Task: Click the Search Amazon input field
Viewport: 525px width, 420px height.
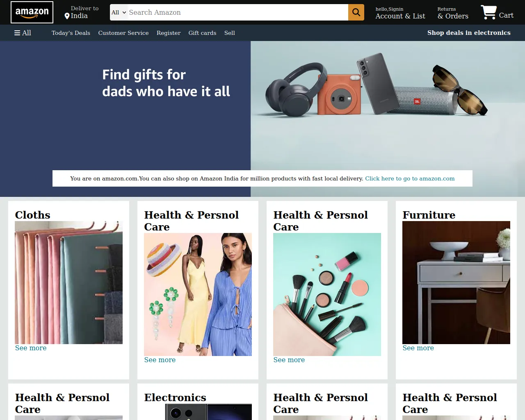Action: [238, 12]
